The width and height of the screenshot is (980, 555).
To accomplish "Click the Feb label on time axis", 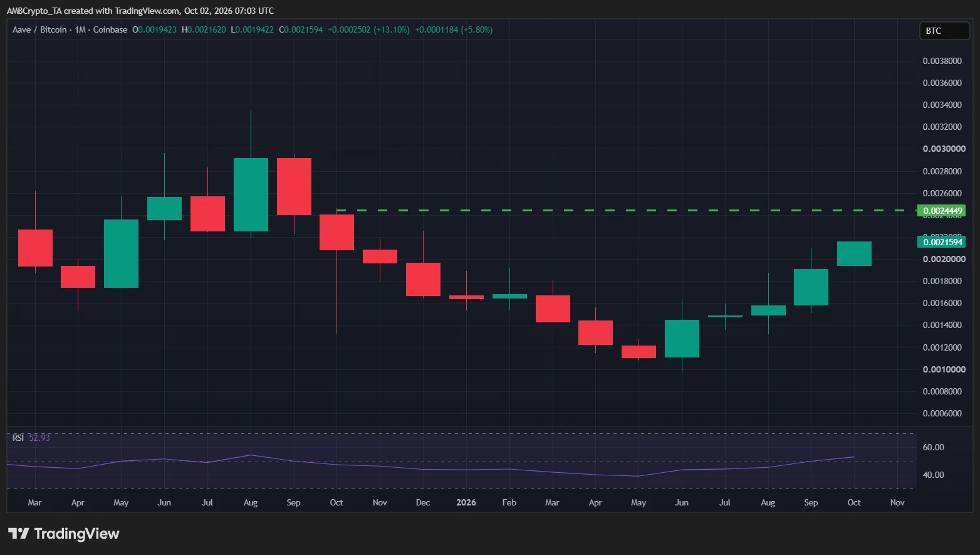I will (509, 502).
